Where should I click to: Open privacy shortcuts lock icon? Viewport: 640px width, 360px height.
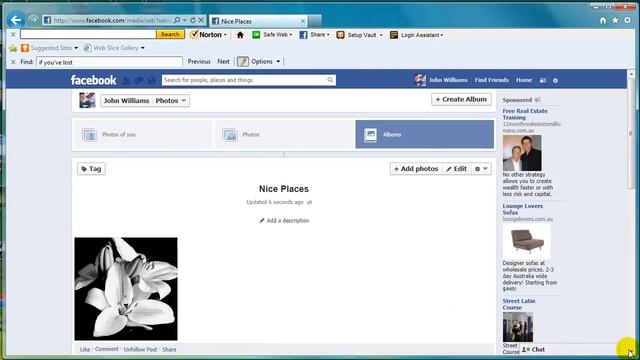[x=543, y=80]
